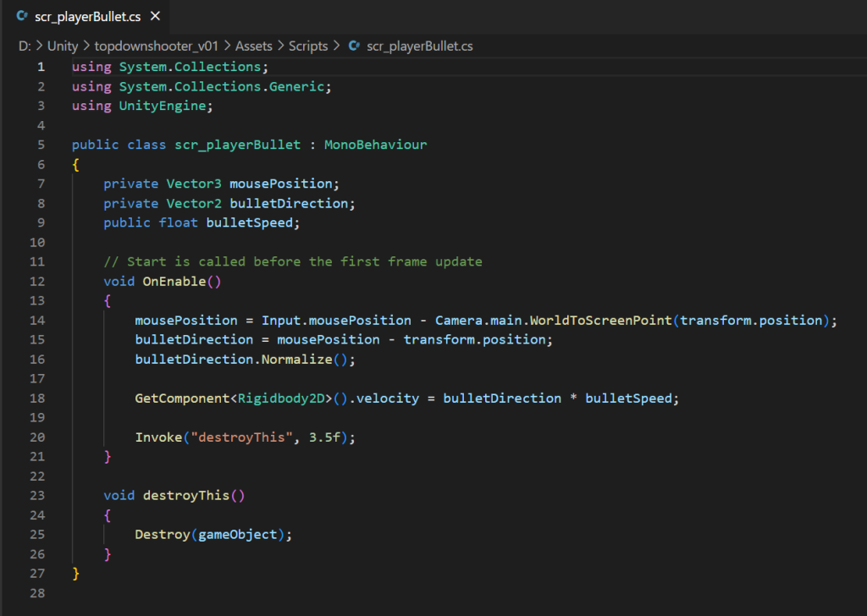
Task: Open the Scripts breadcrumb folder
Action: tap(308, 46)
